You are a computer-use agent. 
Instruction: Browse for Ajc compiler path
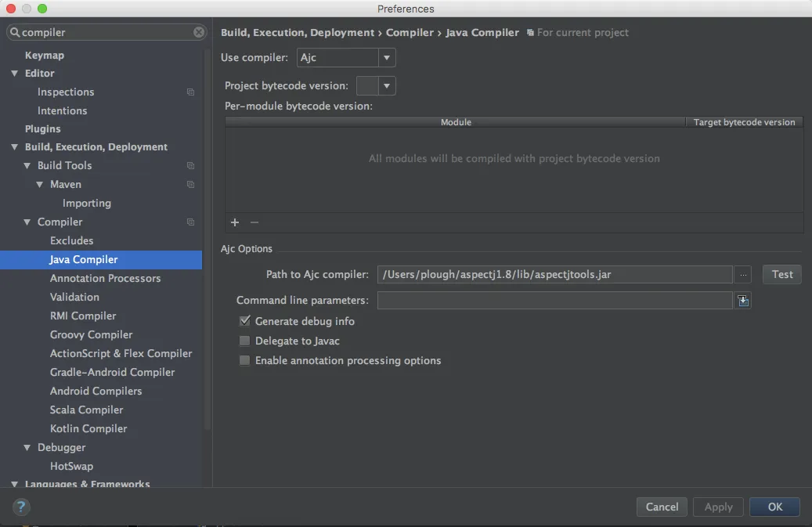(x=743, y=274)
